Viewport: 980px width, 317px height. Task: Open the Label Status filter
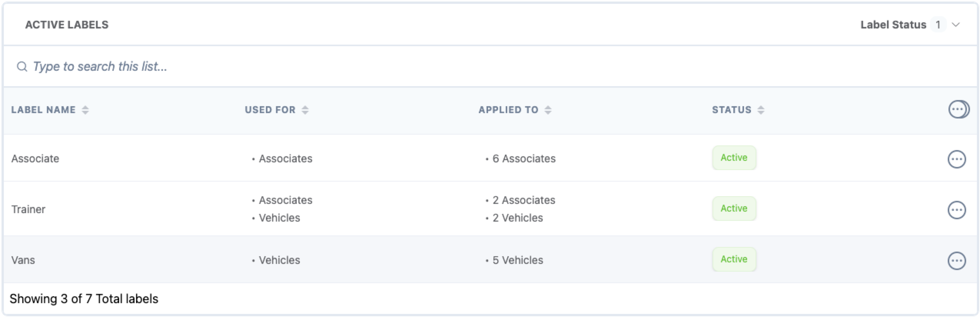[893, 25]
